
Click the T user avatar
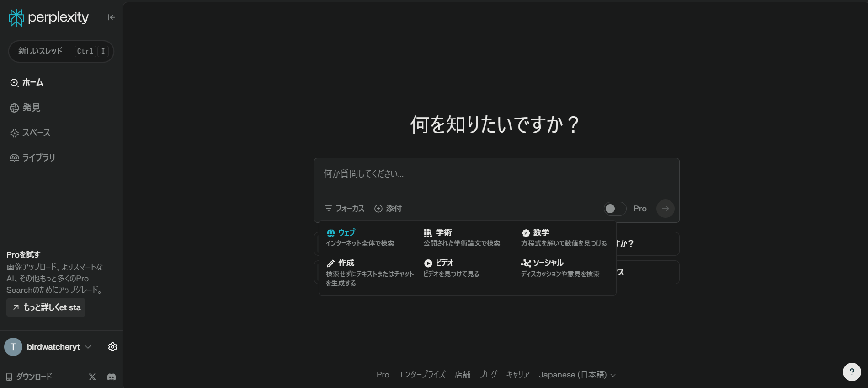click(13, 347)
